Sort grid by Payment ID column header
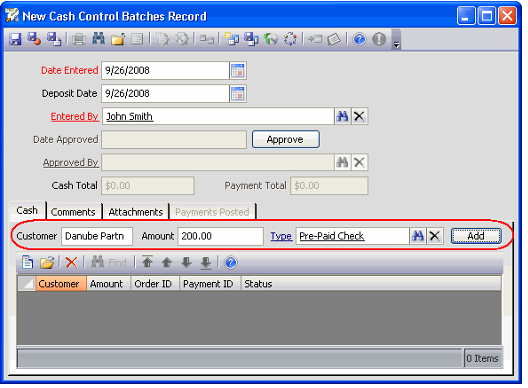The width and height of the screenshot is (528, 388). tap(210, 284)
